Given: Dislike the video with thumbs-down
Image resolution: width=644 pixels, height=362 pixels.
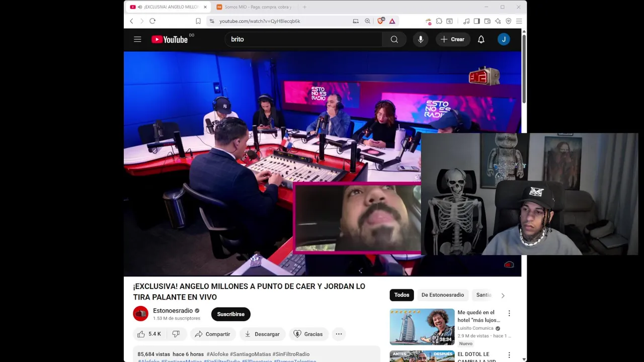Looking at the screenshot, I should click(x=176, y=334).
